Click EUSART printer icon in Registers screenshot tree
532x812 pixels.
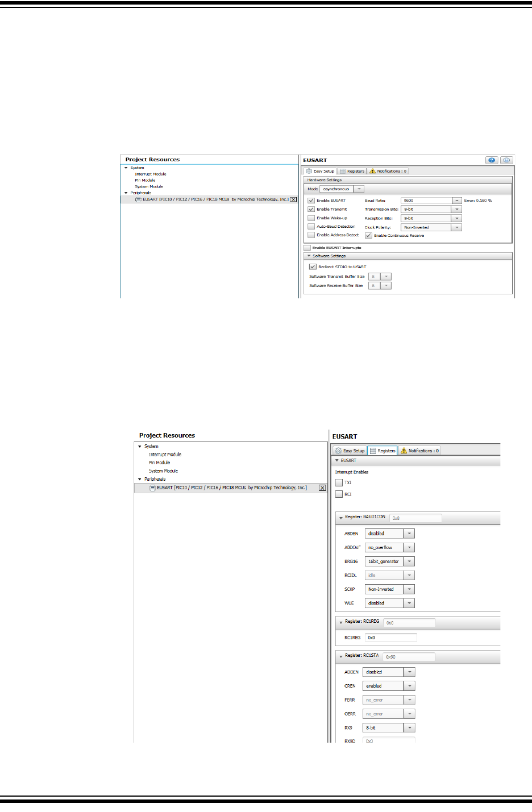[152, 488]
